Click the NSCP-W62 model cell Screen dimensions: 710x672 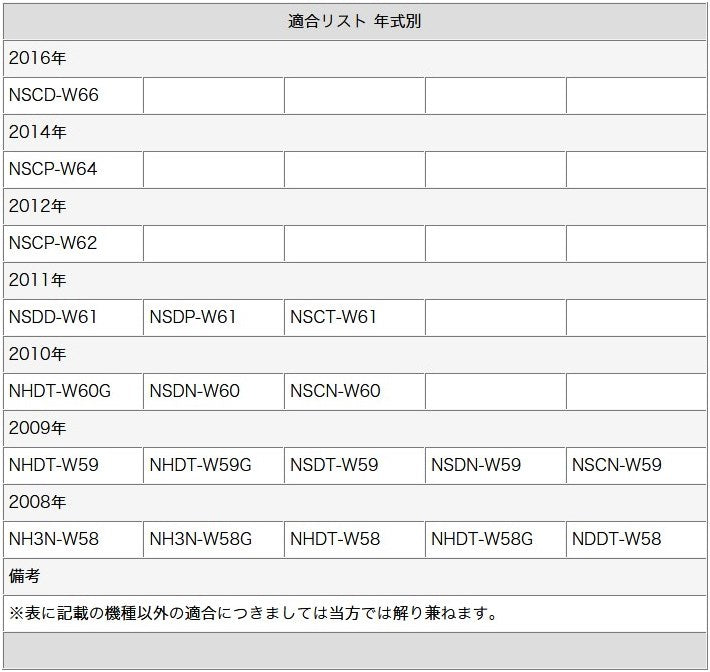point(73,243)
